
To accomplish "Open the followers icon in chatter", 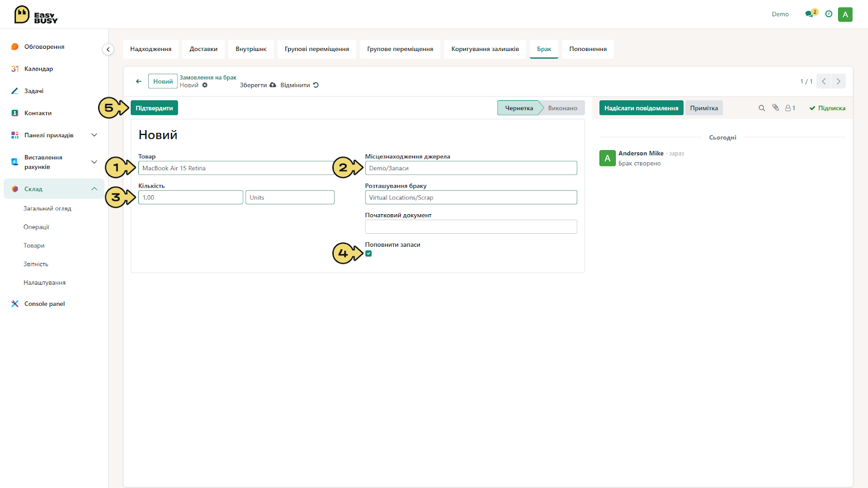I will click(790, 108).
